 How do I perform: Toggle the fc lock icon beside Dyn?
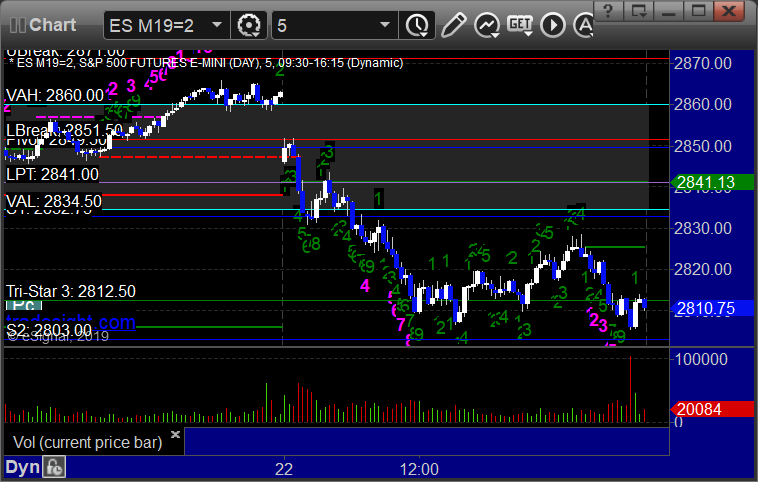[x=54, y=467]
